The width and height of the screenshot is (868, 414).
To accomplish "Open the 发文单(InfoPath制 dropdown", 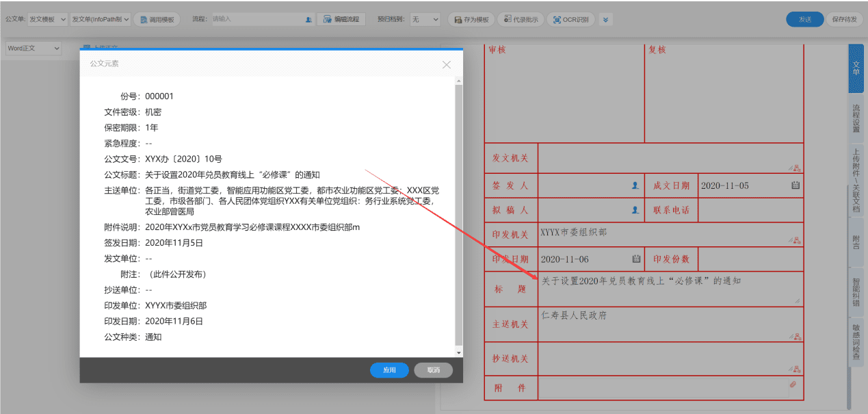I will [100, 20].
